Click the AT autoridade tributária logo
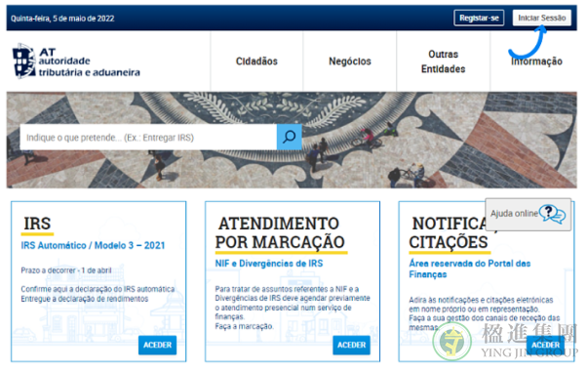This screenshot has width=588, height=371. pyautogui.click(x=76, y=62)
